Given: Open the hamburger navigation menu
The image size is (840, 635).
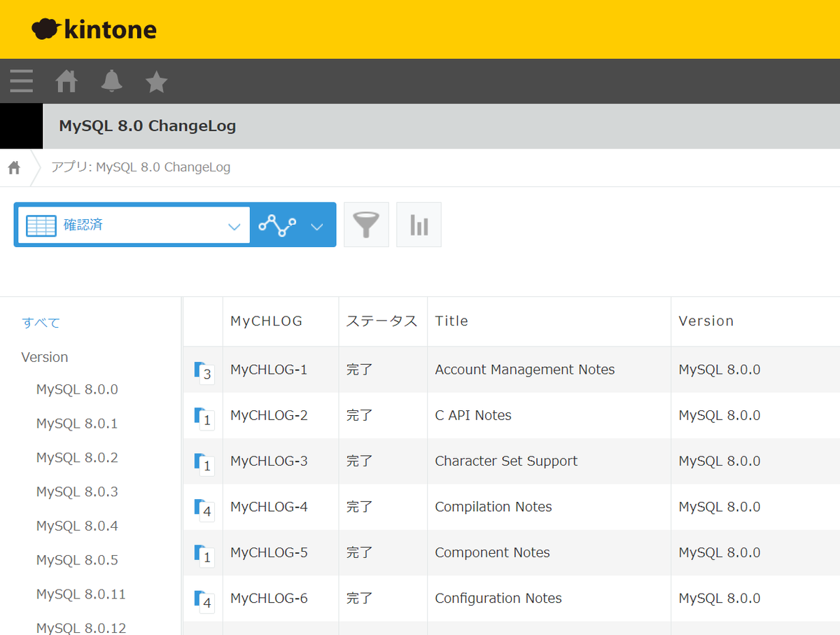Looking at the screenshot, I should coord(21,82).
